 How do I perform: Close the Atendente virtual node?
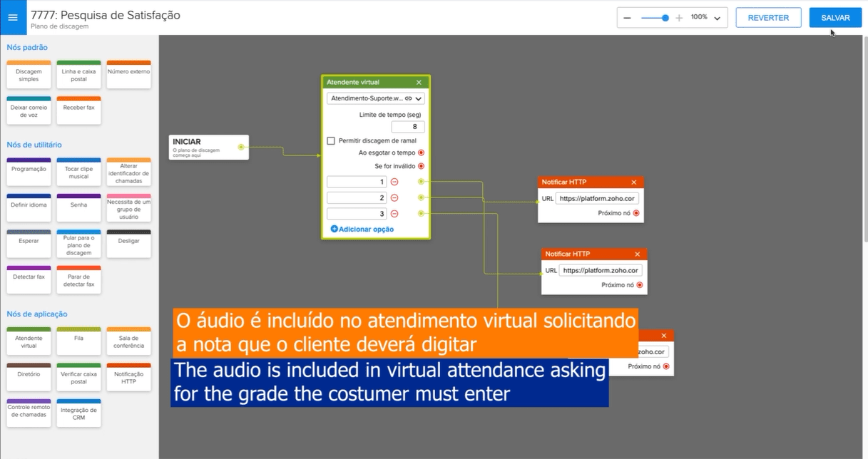(419, 83)
